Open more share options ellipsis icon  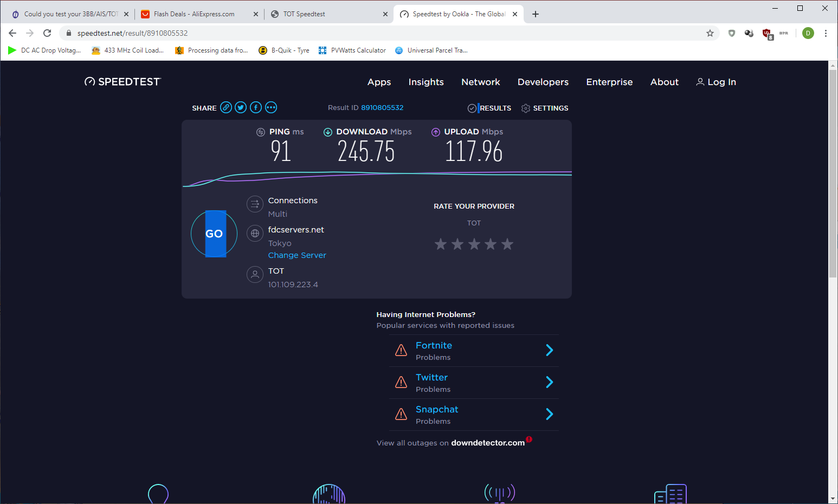click(x=271, y=107)
